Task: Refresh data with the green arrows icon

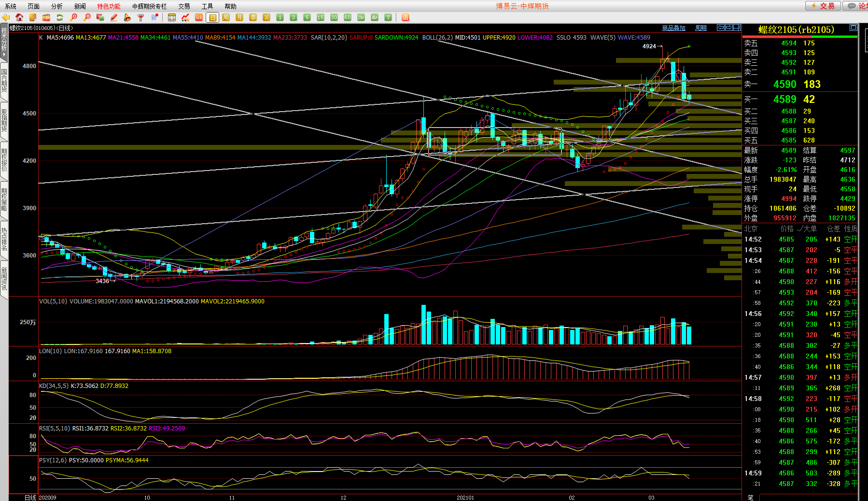Action: pos(60,17)
